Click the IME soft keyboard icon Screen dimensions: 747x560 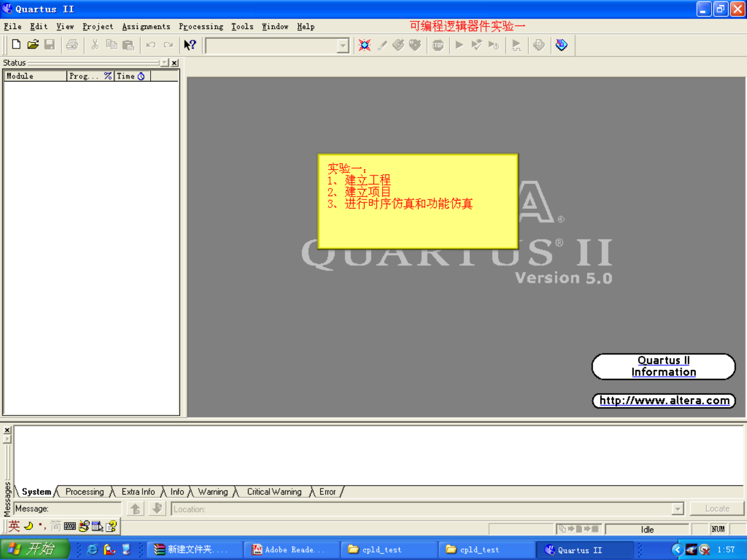tap(70, 526)
